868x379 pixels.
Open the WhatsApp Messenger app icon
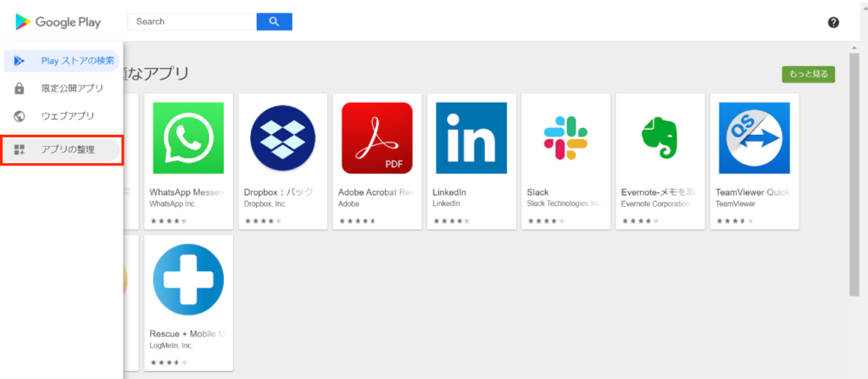pos(188,138)
